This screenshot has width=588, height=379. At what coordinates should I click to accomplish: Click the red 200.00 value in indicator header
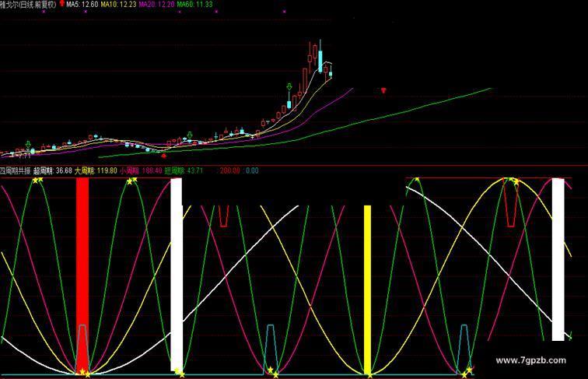[230, 170]
